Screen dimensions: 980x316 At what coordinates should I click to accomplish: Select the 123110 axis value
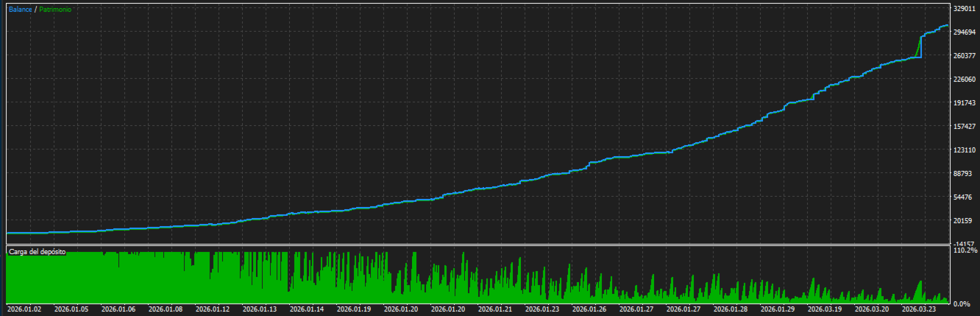(963, 150)
